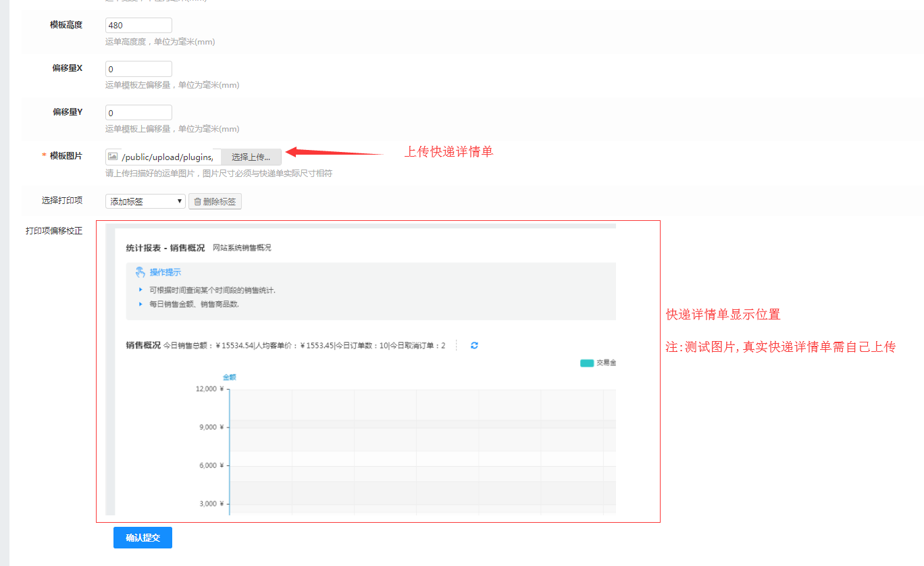
Task: Click the refresh icon beside sales overview stats
Action: pos(474,345)
